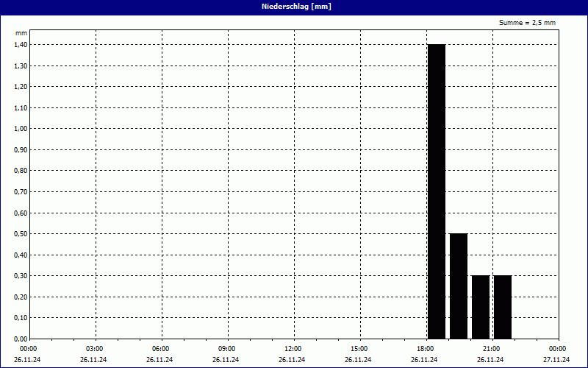Click the 00:00 time label above 27.11.24
The image size is (588, 368).
click(558, 349)
